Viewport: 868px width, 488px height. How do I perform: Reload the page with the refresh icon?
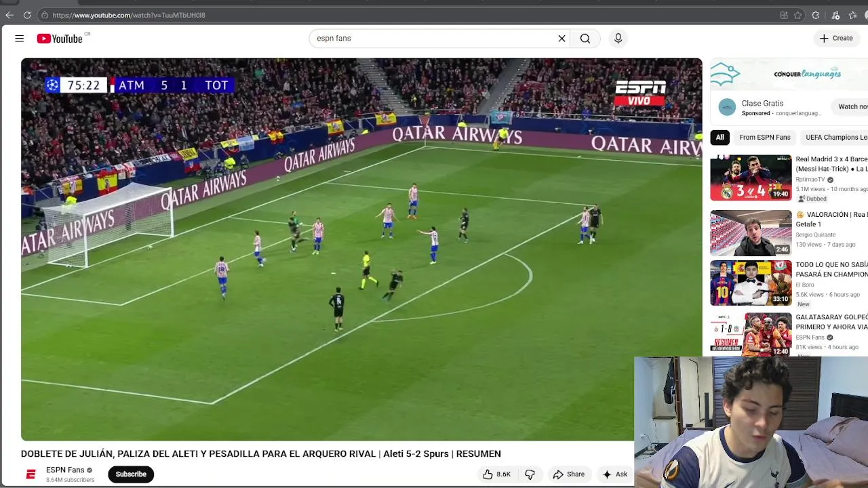tap(27, 15)
